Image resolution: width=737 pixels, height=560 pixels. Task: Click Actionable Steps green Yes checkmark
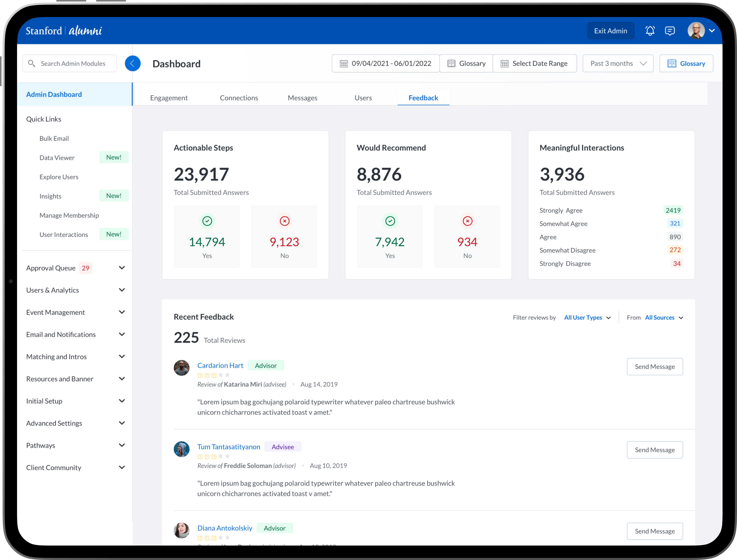point(207,221)
